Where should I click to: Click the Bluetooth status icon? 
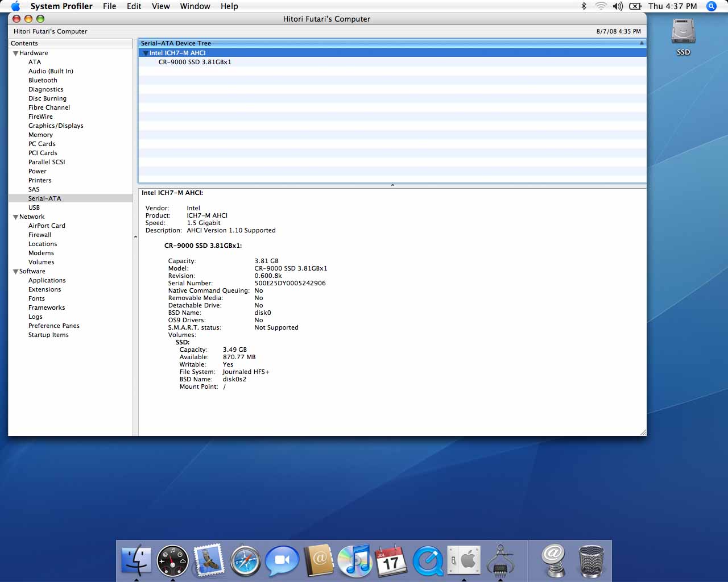coord(584,6)
